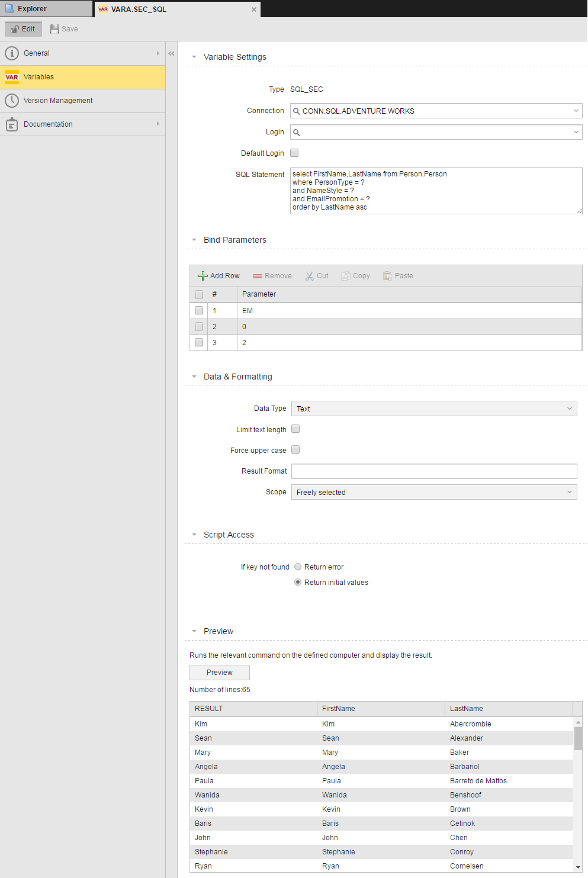Open the Data Type dropdown
The height and width of the screenshot is (878, 588).
[x=569, y=409]
